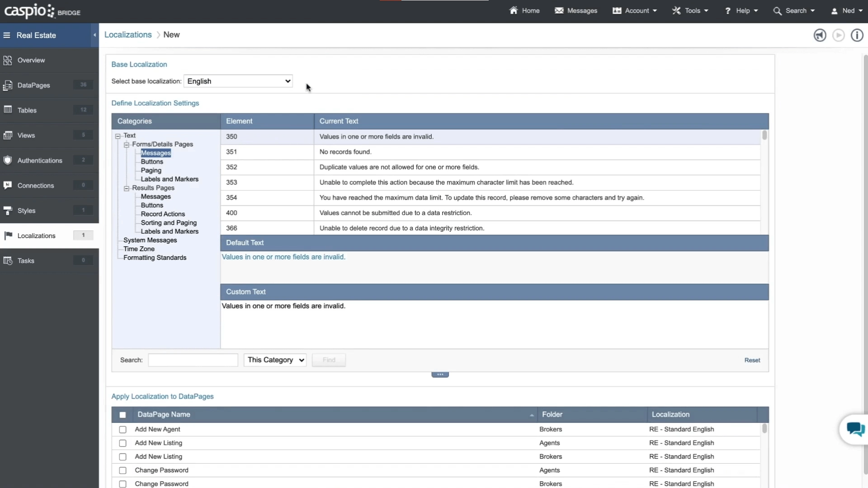The height and width of the screenshot is (488, 868).
Task: Select Buttons under Forms/Details Pages
Action: point(152,162)
